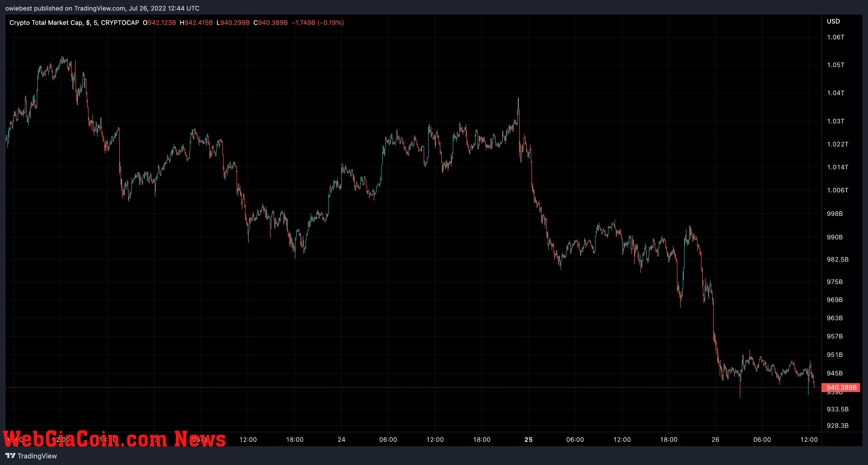The height and width of the screenshot is (465, 868).
Task: Click the 957B price axis label
Action: [835, 336]
